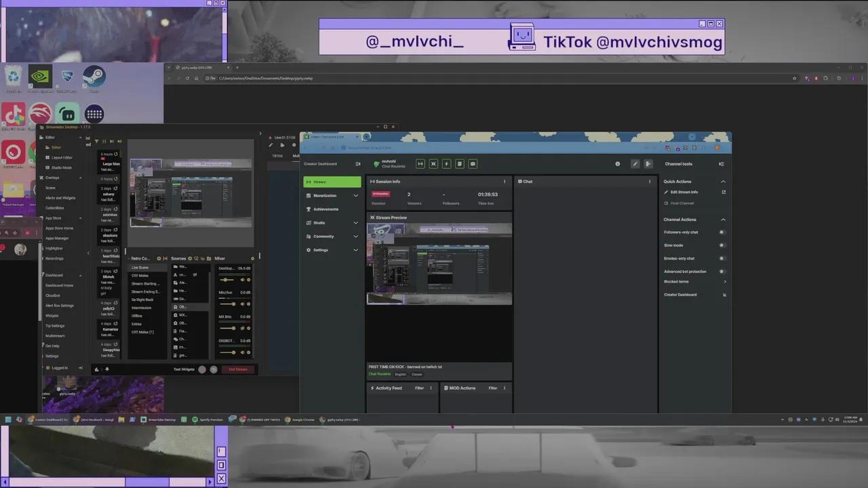Expand Monetization section in Kick sidebar
Image resolution: width=868 pixels, height=488 pixels.
point(355,196)
